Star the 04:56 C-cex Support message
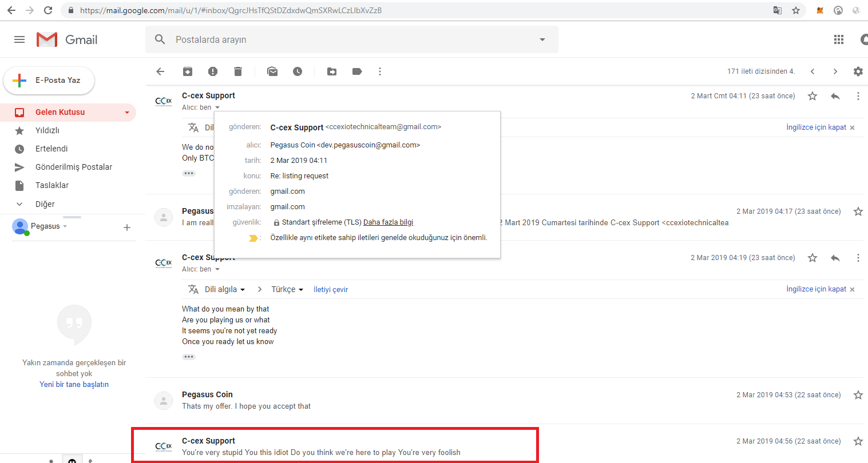 click(858, 441)
